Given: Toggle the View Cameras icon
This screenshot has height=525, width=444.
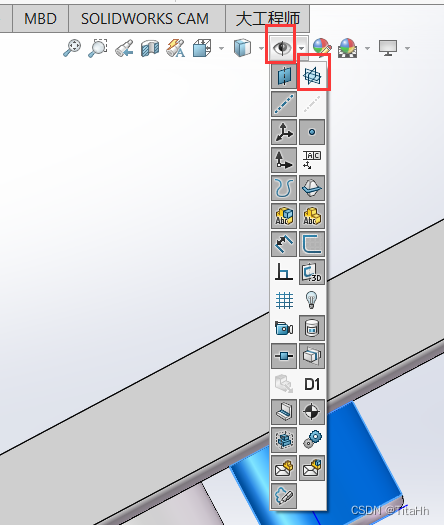Looking at the screenshot, I should (x=284, y=328).
